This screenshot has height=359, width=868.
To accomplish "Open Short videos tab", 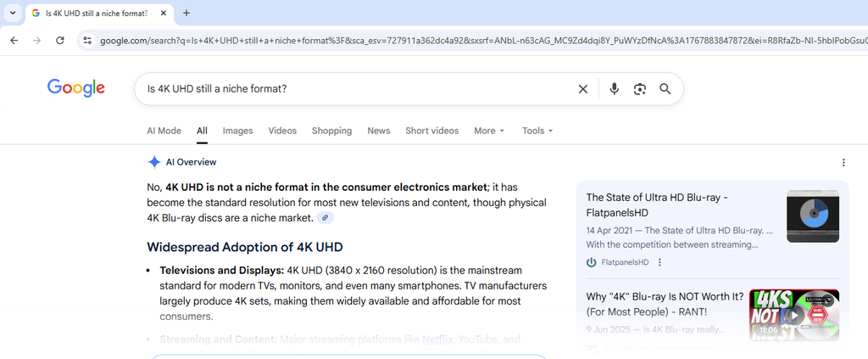I will pos(431,131).
